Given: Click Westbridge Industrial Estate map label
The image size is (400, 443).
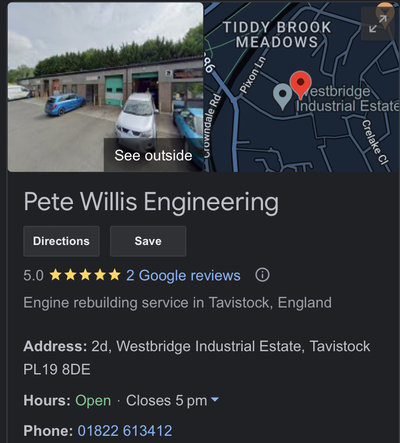Looking at the screenshot, I should click(x=347, y=99).
